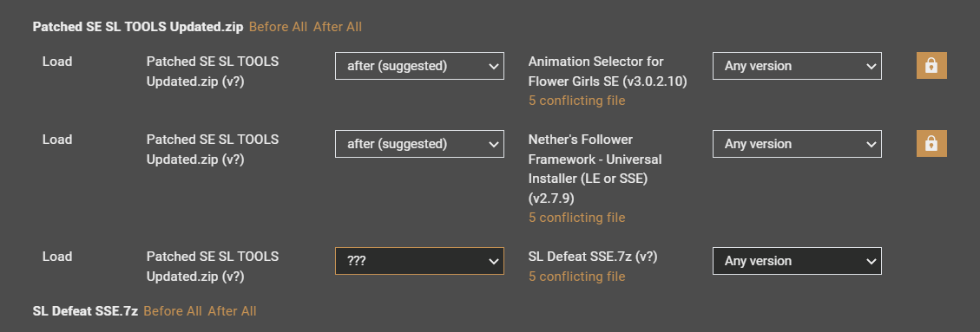Click the 'SL Defeat SSE.7z' bold heading

pos(85,311)
